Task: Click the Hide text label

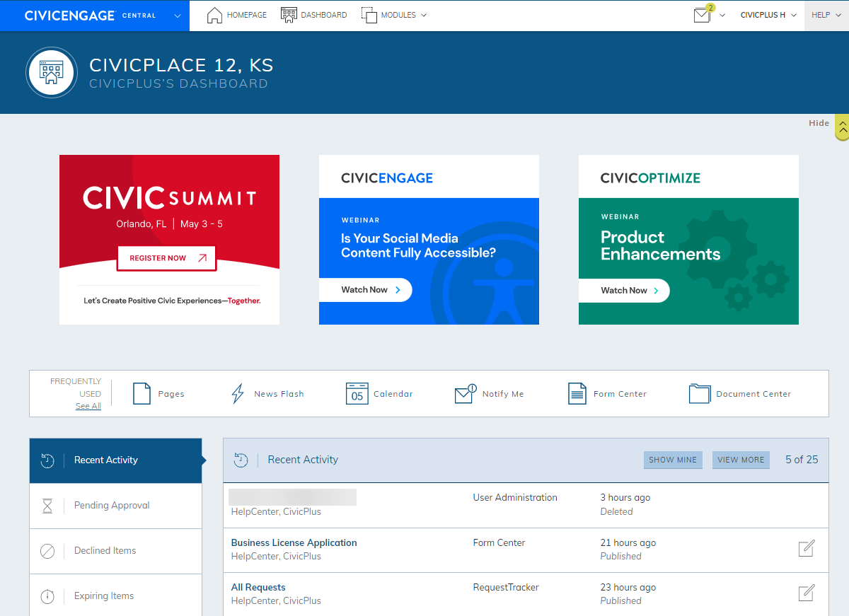Action: (819, 123)
